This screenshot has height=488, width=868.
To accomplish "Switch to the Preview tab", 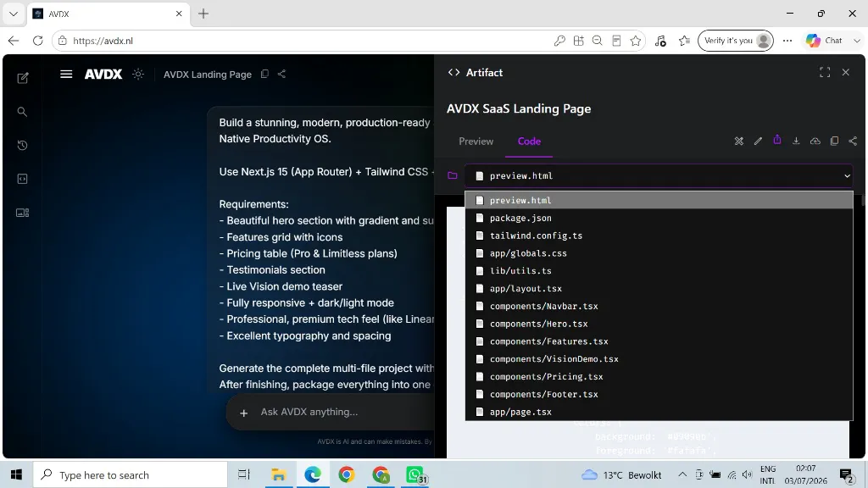I will coord(476,141).
